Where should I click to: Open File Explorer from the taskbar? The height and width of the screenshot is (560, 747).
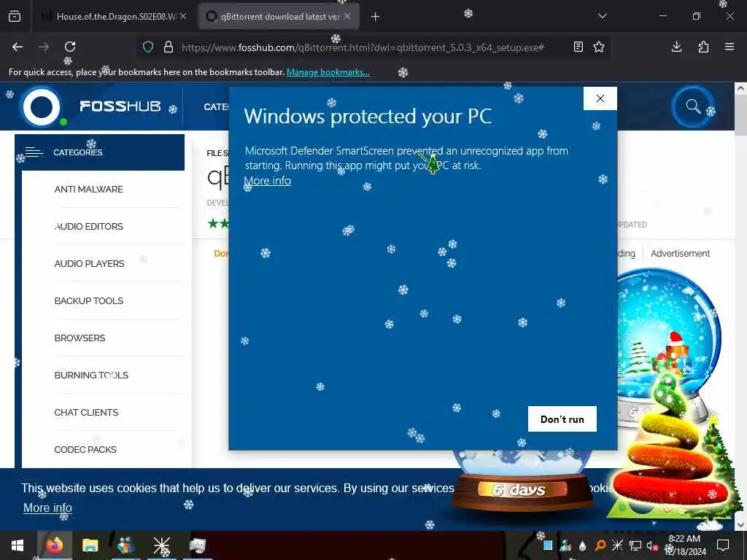click(90, 545)
